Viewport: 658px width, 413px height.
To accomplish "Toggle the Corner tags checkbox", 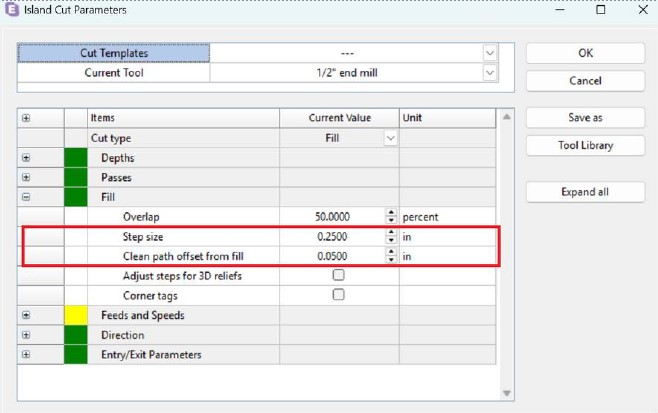I will [338, 295].
